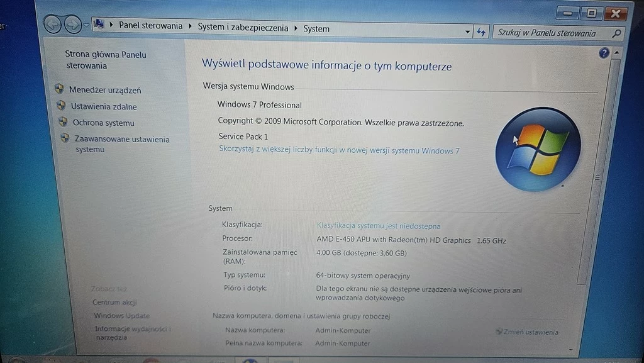Click Service Pack 1 text
Viewport: 644px width, 363px height.
[x=243, y=137]
